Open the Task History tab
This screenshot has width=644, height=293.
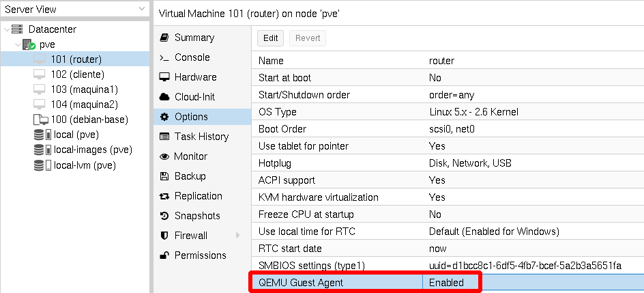(201, 137)
